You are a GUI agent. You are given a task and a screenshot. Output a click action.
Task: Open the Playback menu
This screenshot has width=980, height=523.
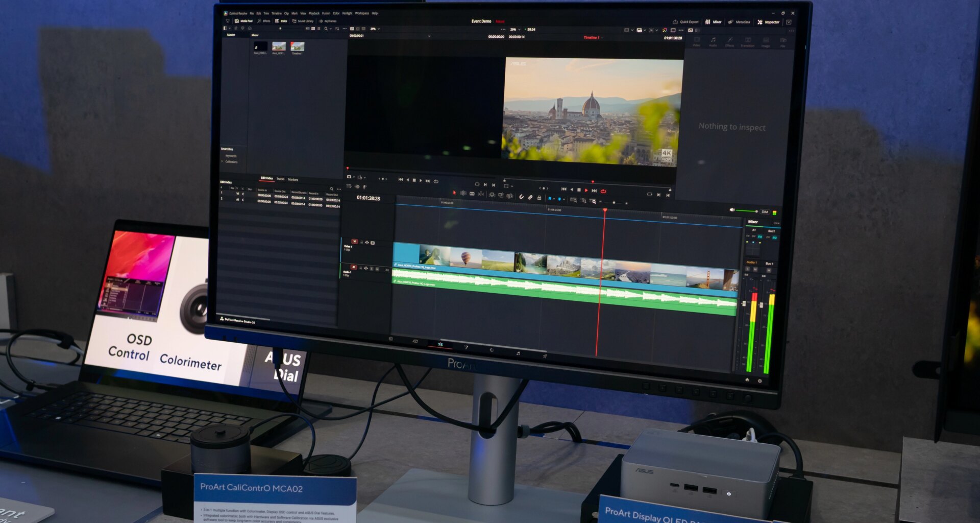pyautogui.click(x=314, y=13)
